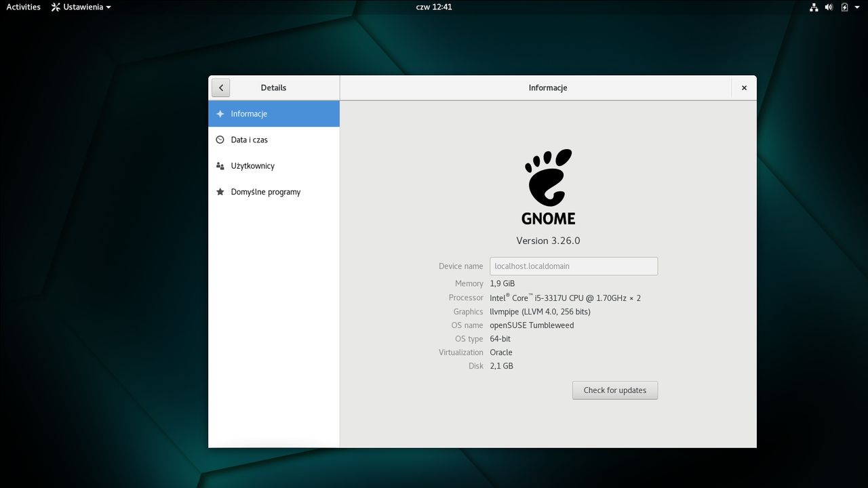Click the Oracle virtualization value
Viewport: 868px width, 488px height.
[501, 352]
